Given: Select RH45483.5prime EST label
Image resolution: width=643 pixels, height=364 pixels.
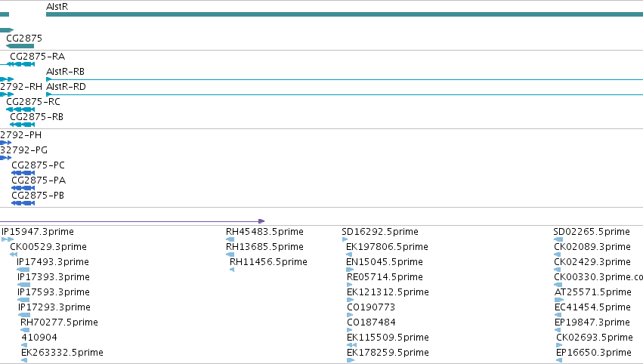Looking at the screenshot, I should (x=265, y=232).
